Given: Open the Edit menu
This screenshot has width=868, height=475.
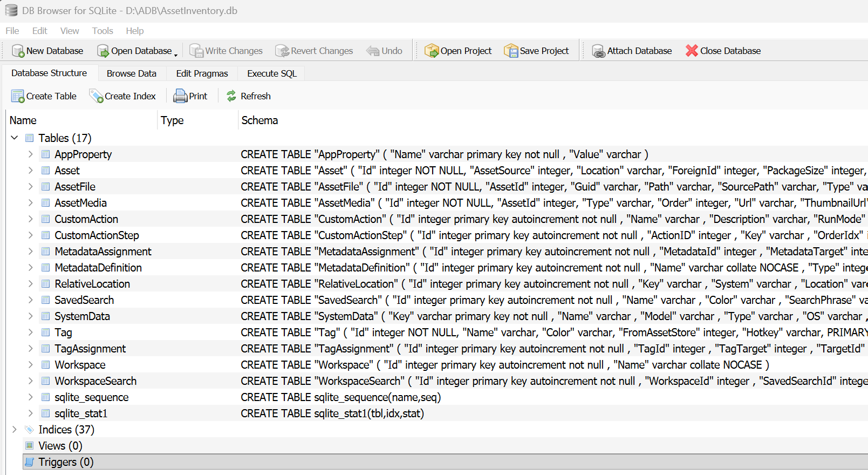Looking at the screenshot, I should [39, 31].
